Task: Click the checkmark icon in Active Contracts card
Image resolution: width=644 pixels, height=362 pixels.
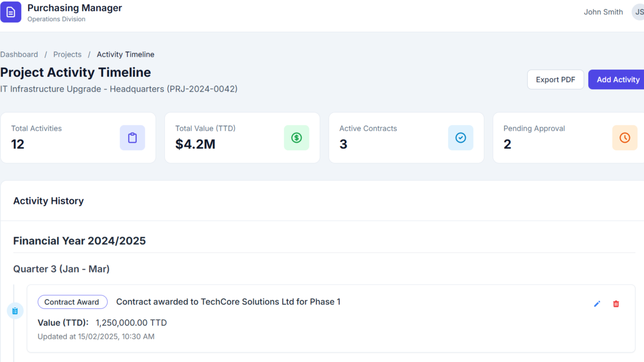Action: 460,137
